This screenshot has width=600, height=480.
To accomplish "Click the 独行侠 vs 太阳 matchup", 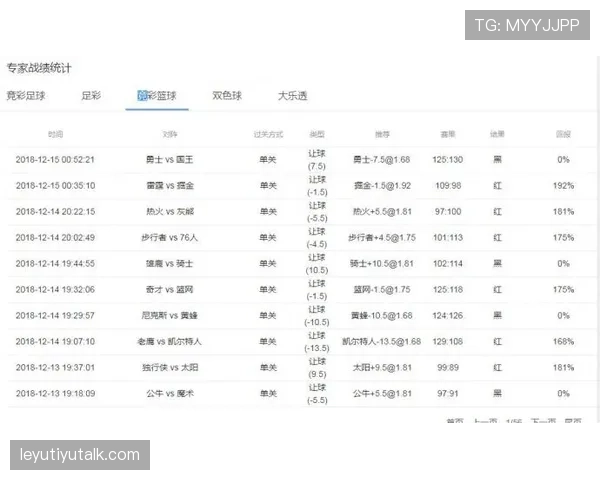I will (170, 367).
